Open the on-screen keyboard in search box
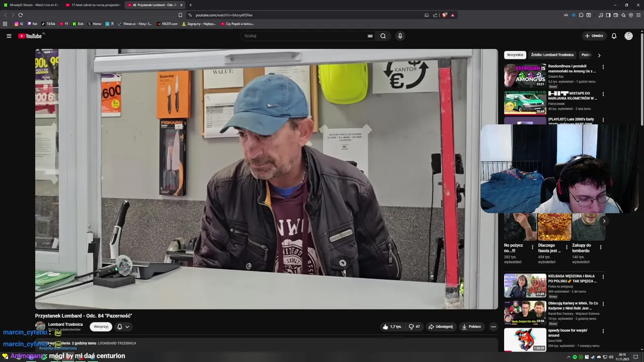Screen dimensions: 644x362 [x=370, y=36]
